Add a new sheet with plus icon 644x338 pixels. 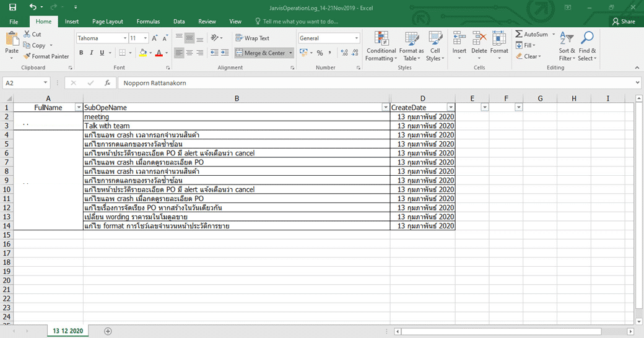[108, 331]
